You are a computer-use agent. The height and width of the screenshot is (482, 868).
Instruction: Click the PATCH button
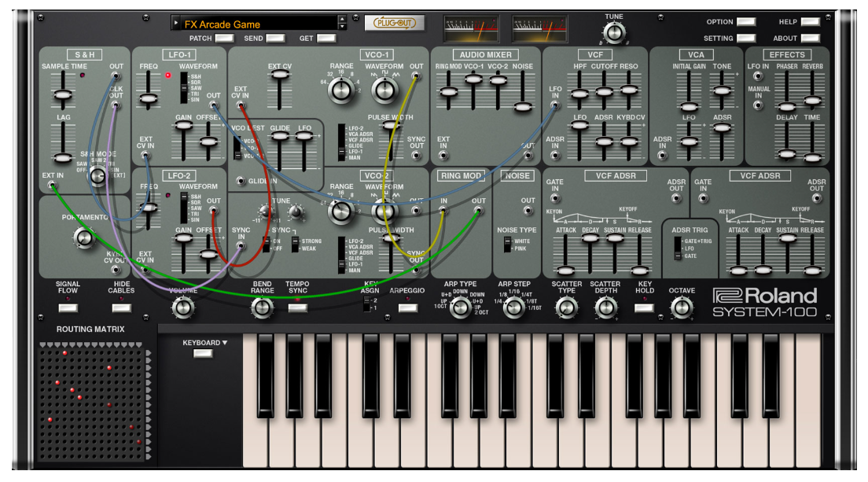click(x=224, y=39)
